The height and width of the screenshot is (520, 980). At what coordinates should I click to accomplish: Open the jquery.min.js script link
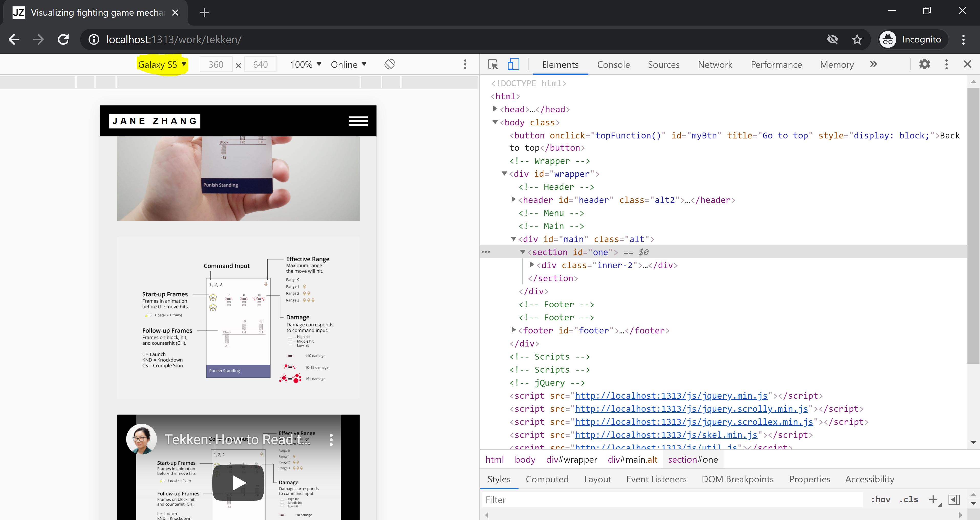(671, 396)
